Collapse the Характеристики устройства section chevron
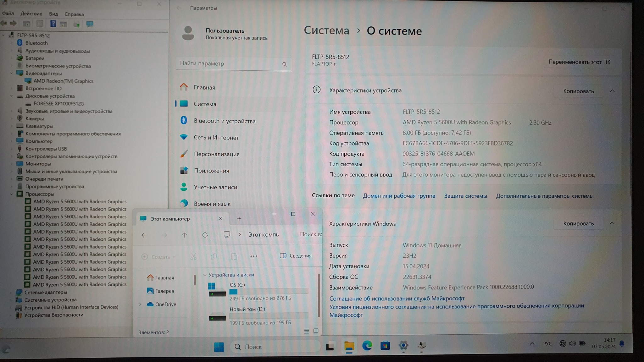 pos(612,91)
